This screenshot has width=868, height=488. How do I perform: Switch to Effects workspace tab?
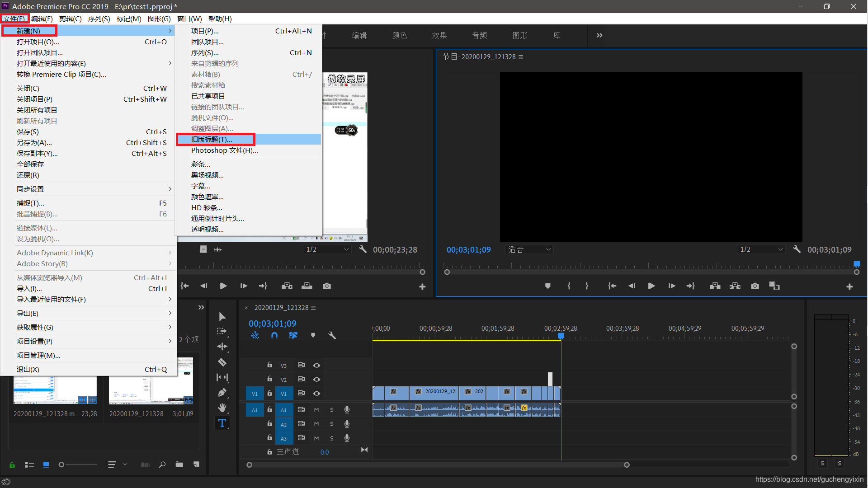pyautogui.click(x=439, y=35)
